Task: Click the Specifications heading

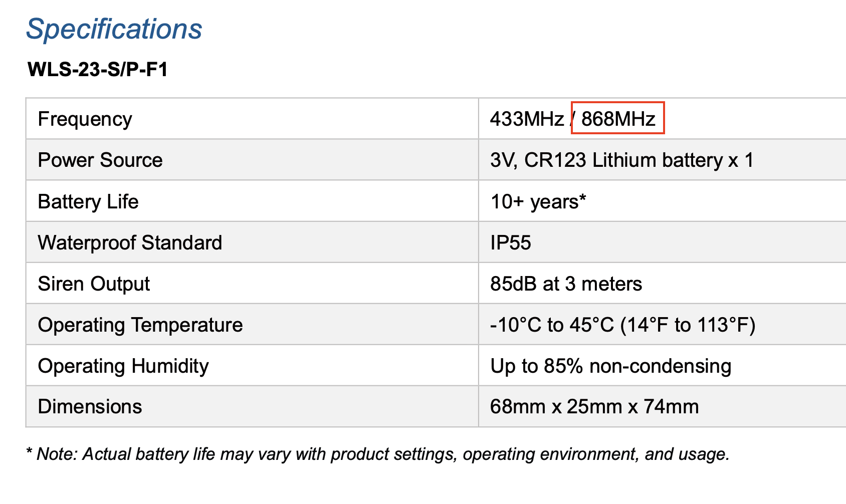Action: click(x=114, y=29)
